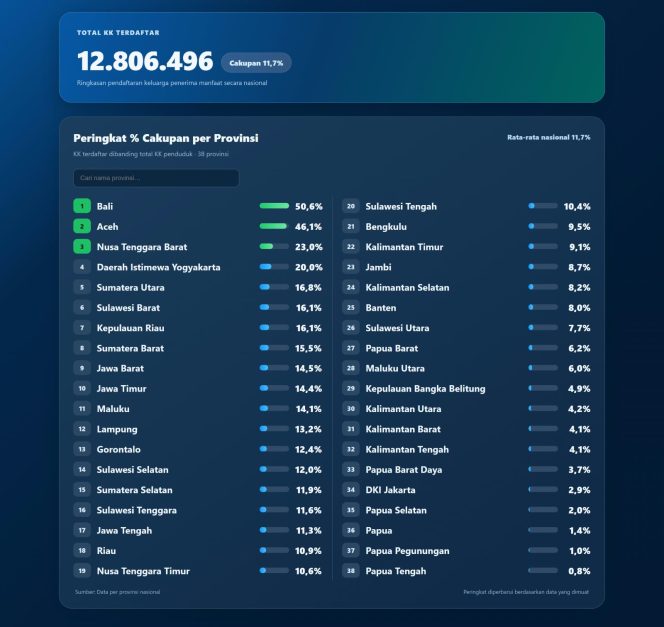The image size is (664, 627).
Task: Click Sulawesi Tengah's coverage bar
Action: [543, 206]
